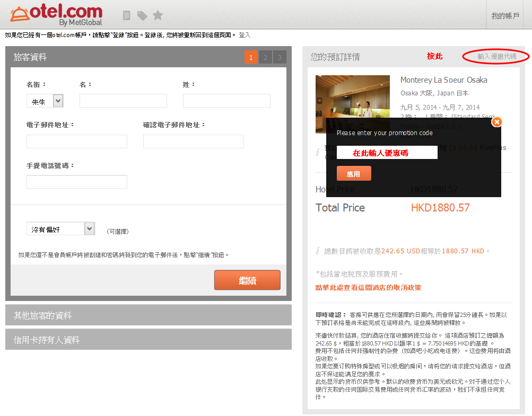This screenshot has height=416, width=532.
Task: Click the price tag icon in header
Action: (142, 15)
